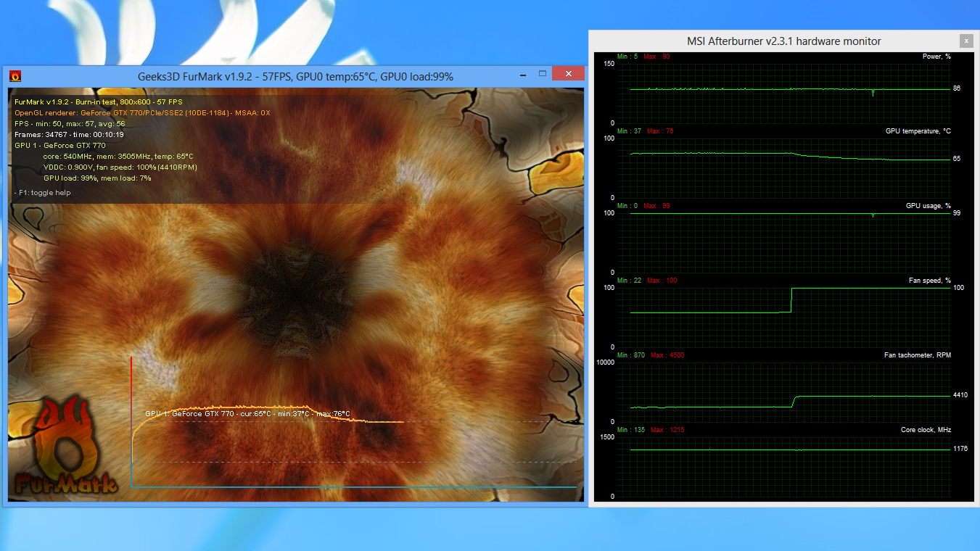The height and width of the screenshot is (551, 980).
Task: Click the FurMark Burn-in test header line
Action: [x=99, y=102]
